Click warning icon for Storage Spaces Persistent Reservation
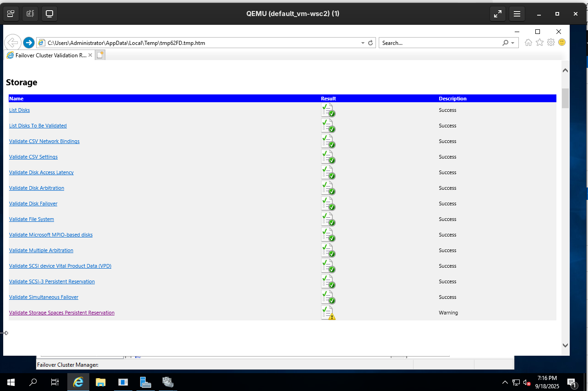Image resolution: width=588 pixels, height=391 pixels. point(328,313)
